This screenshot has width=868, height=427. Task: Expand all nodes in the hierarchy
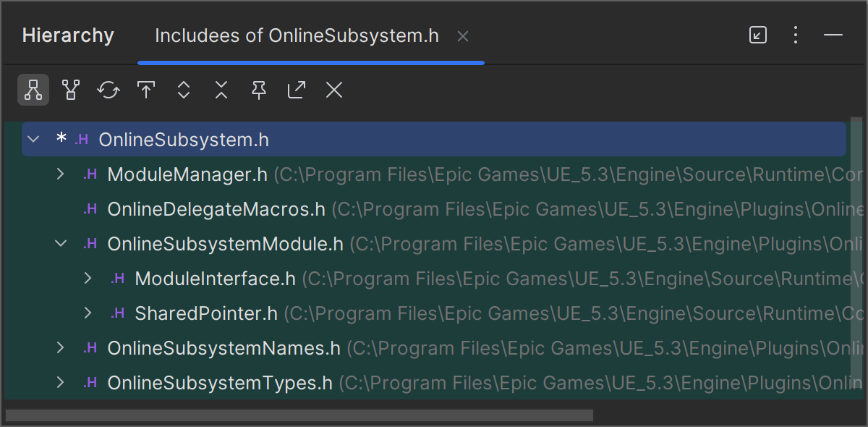tap(183, 90)
